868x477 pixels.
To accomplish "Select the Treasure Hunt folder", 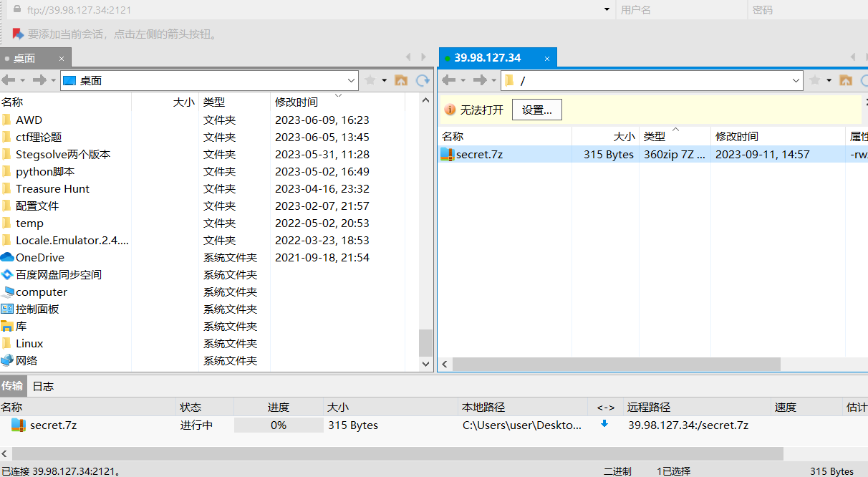I will pos(52,189).
